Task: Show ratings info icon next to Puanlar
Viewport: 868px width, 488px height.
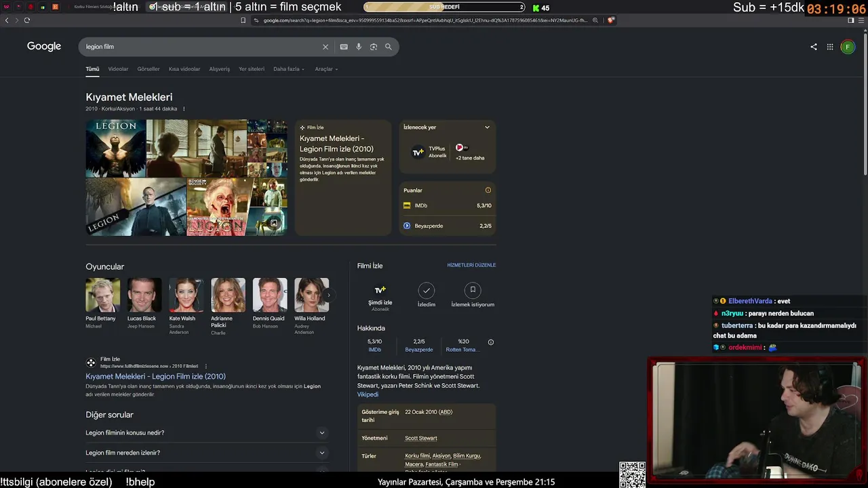Action: [488, 190]
